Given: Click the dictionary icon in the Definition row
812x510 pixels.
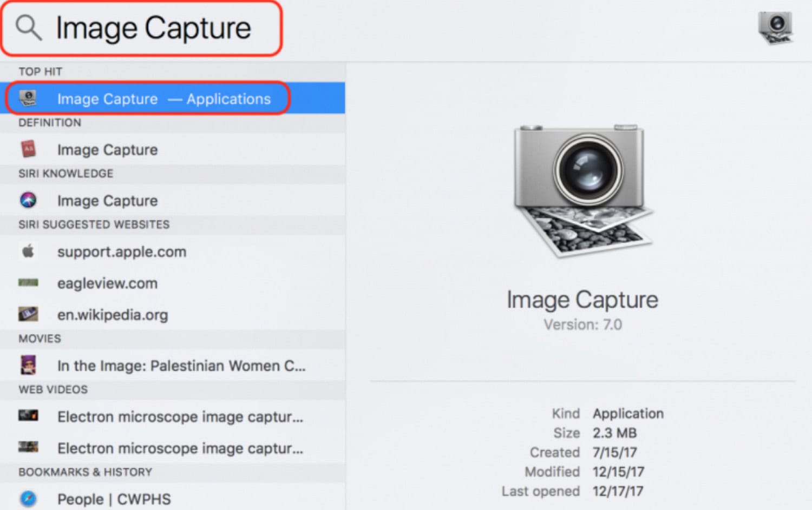Looking at the screenshot, I should point(28,149).
